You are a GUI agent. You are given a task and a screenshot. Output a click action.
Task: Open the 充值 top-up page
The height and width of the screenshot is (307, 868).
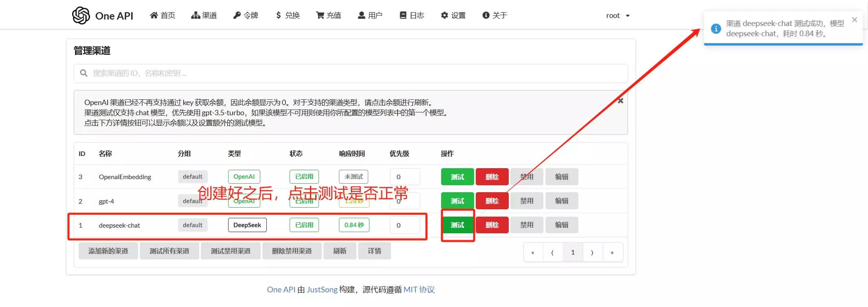tap(329, 15)
